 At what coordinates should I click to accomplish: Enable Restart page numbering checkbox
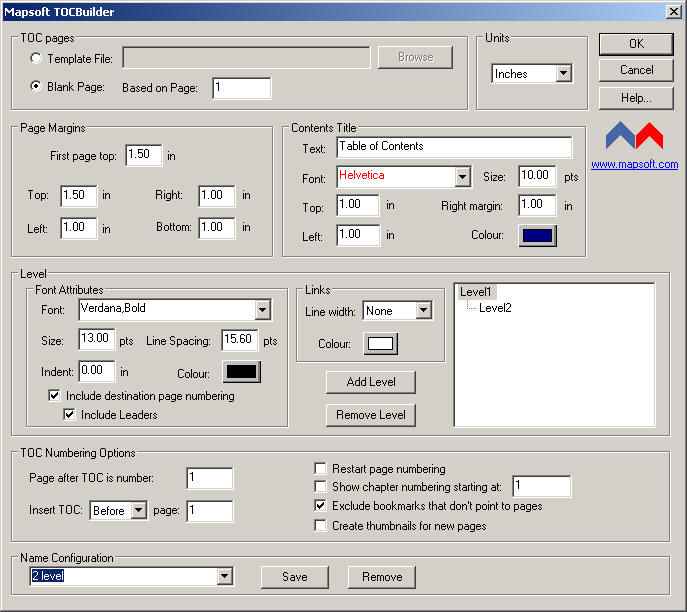point(321,468)
